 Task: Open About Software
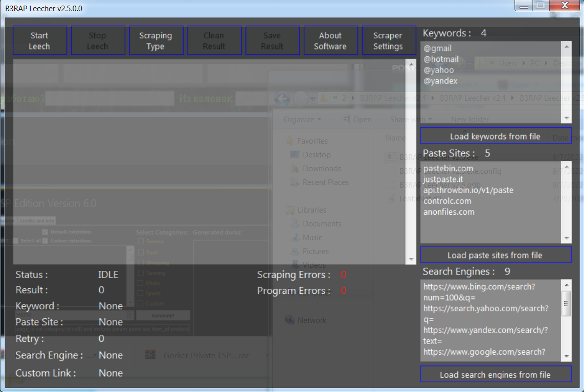(331, 40)
